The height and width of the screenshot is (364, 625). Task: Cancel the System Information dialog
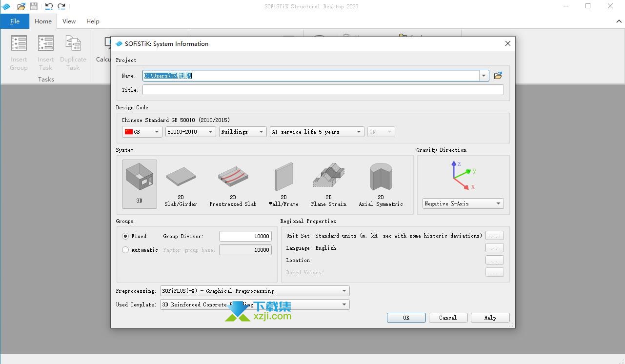(448, 318)
